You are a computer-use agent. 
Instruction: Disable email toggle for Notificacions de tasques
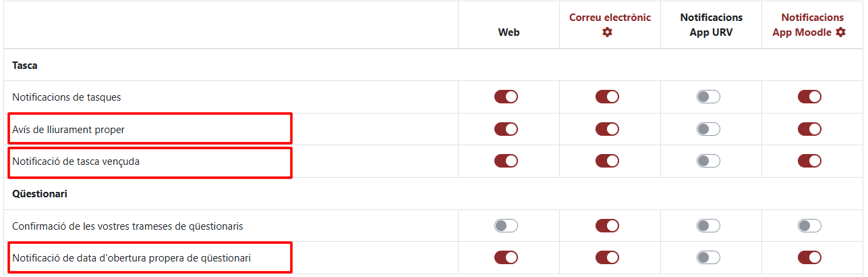click(x=607, y=97)
